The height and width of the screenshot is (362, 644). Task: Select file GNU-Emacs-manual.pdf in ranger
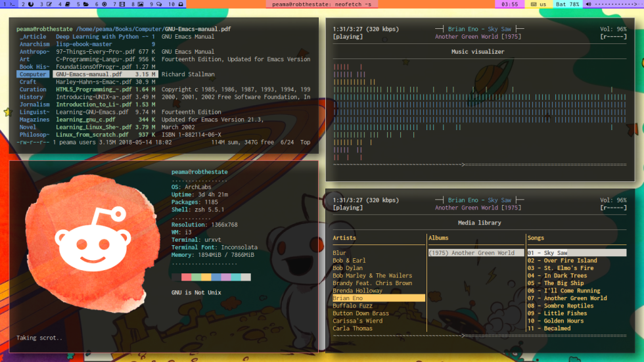pos(105,74)
